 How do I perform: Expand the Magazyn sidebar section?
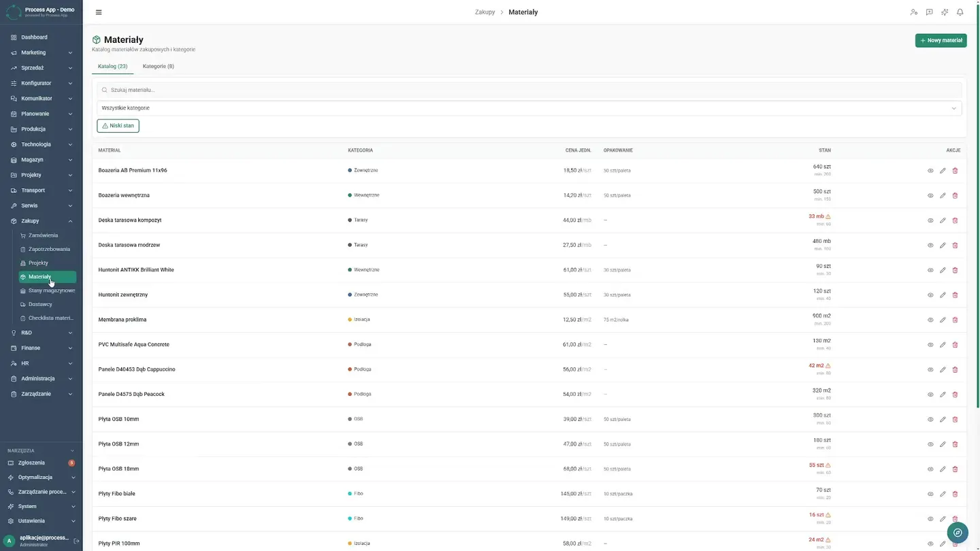42,160
